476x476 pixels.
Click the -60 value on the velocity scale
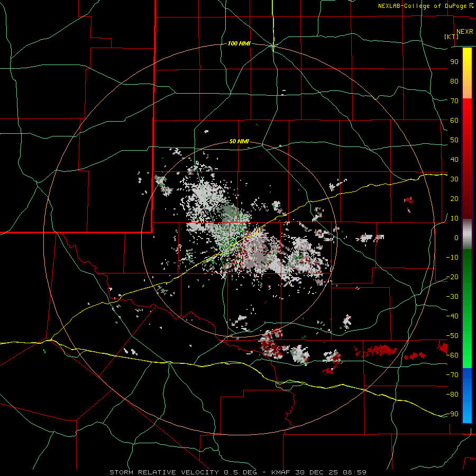coord(452,355)
